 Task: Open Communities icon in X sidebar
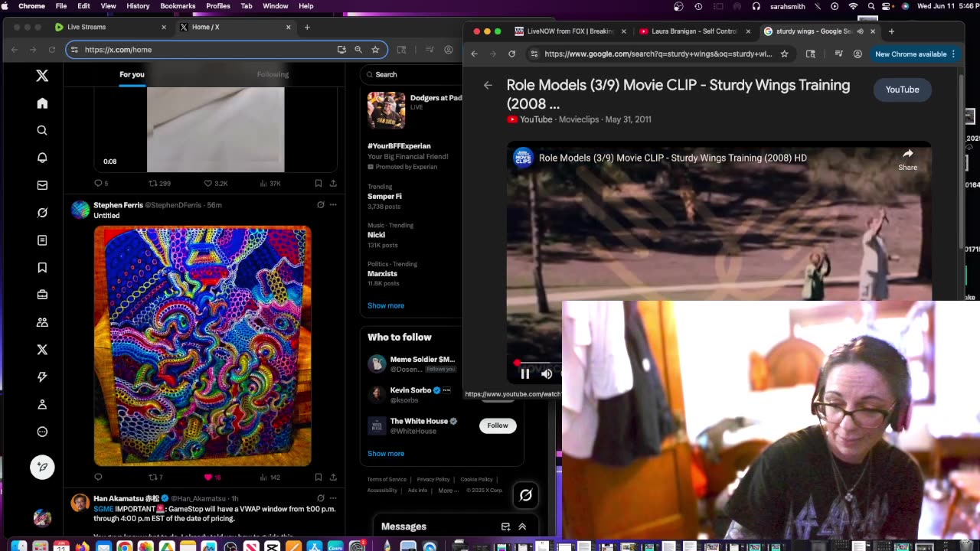coord(42,322)
